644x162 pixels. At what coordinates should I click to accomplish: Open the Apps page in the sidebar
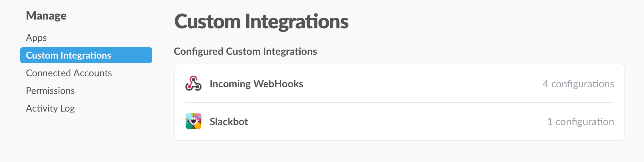click(36, 38)
